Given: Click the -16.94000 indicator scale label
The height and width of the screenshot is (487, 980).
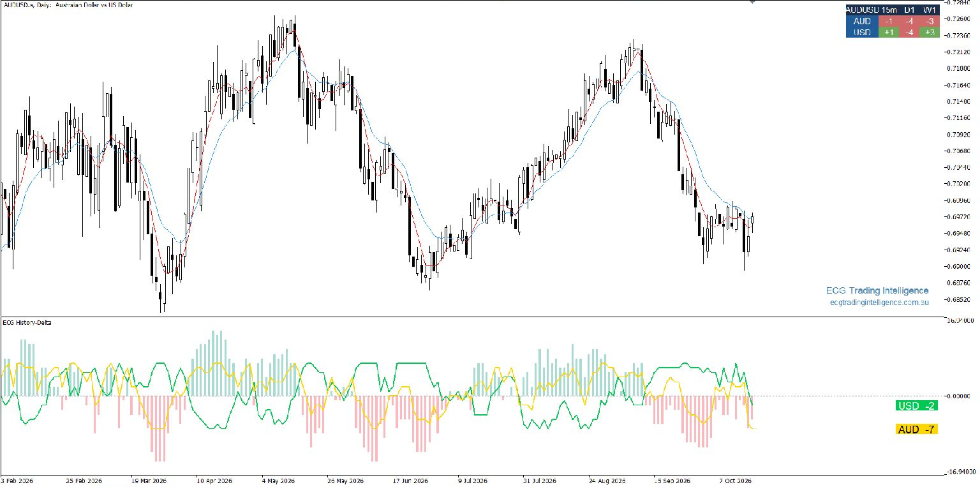Looking at the screenshot, I should [x=960, y=472].
